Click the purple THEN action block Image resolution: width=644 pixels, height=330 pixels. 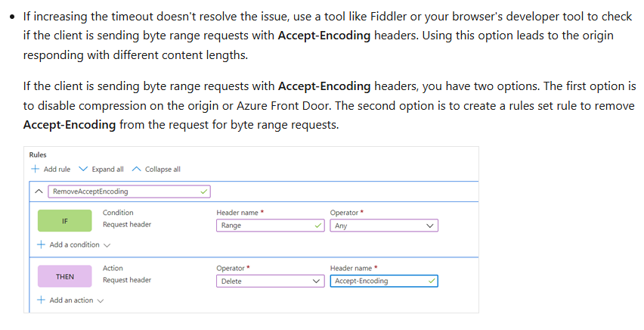point(65,276)
